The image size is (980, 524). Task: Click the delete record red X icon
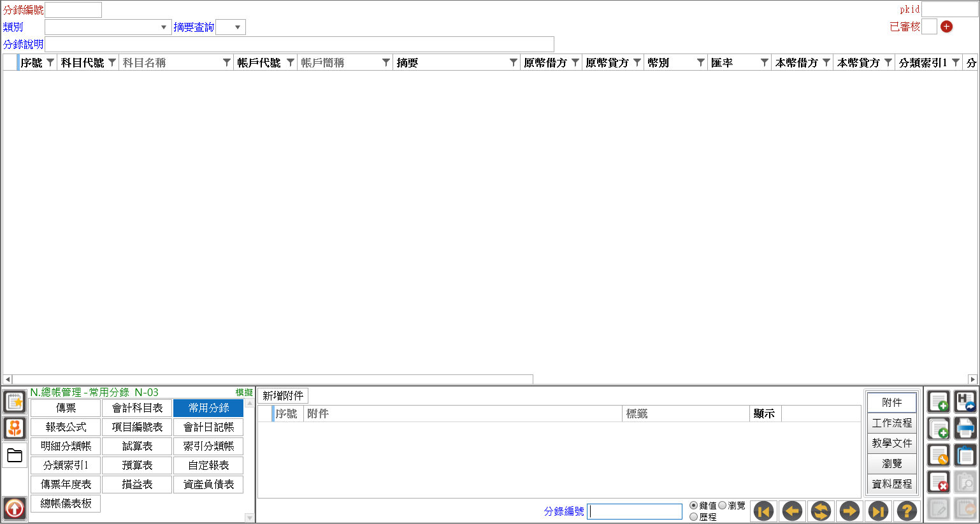click(x=939, y=482)
